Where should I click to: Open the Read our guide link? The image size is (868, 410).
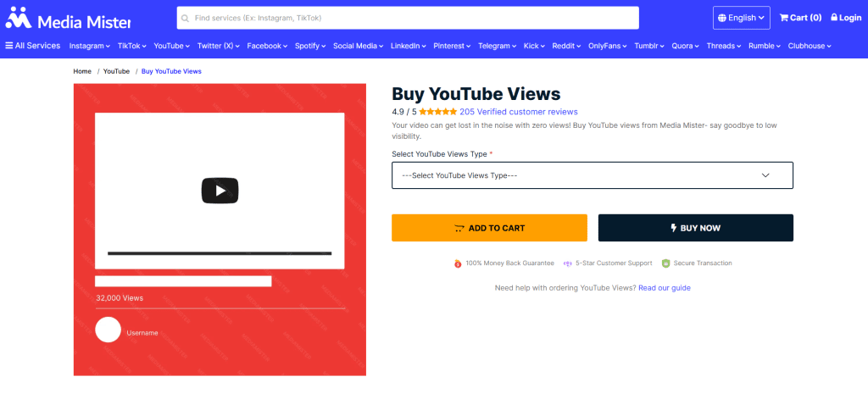[x=665, y=288]
